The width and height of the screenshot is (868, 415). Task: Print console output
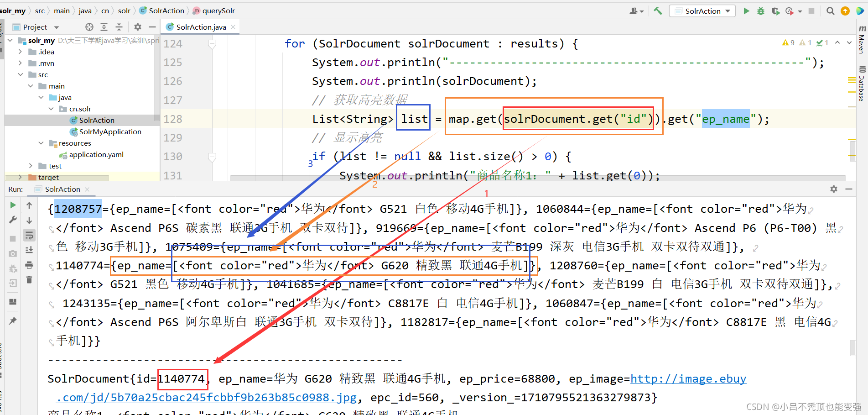29,265
